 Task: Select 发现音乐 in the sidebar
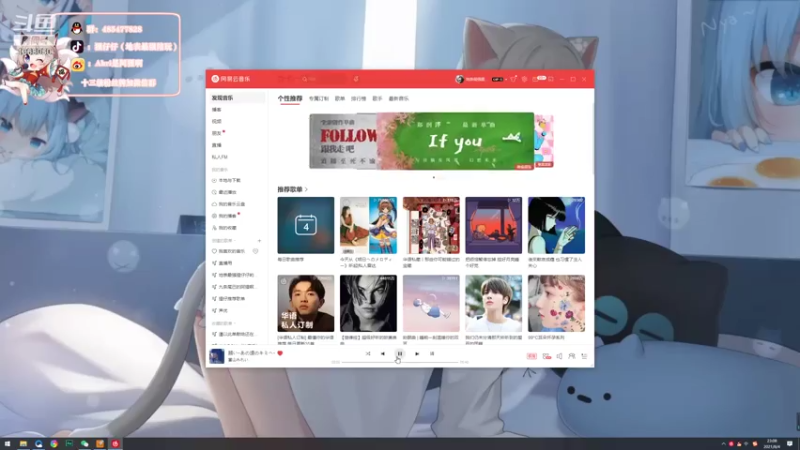tap(236, 97)
